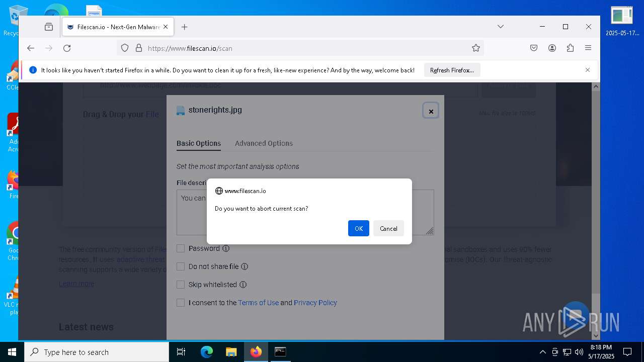The width and height of the screenshot is (644, 362).
Task: Bookmark this page with the star
Action: (476, 48)
